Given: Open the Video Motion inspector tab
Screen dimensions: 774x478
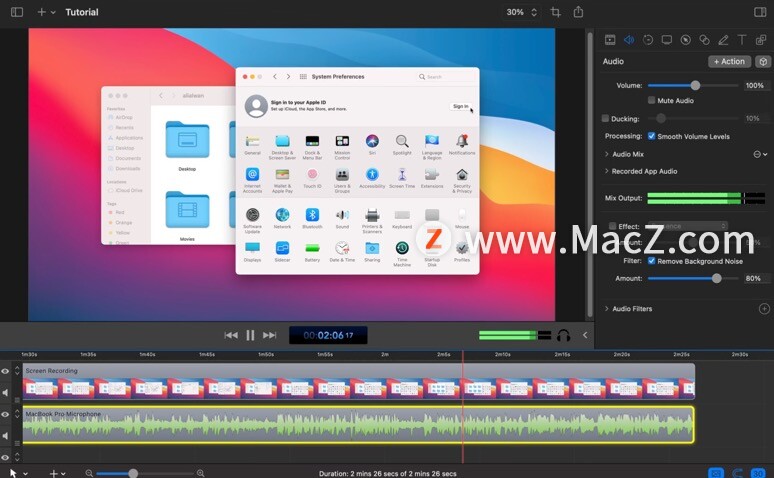Looking at the screenshot, I should [648, 40].
